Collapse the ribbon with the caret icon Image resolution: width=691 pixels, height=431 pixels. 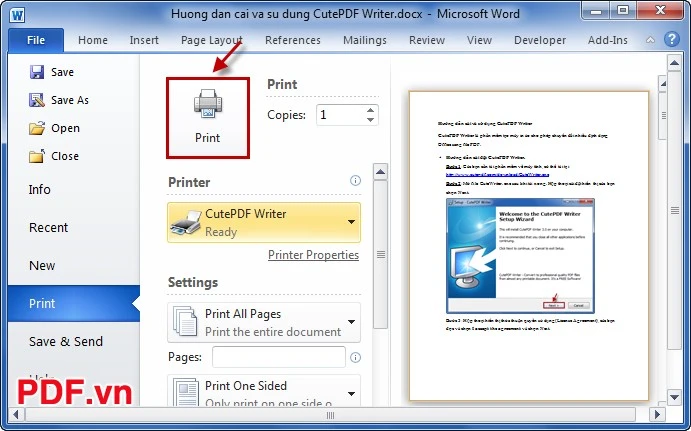click(x=650, y=40)
